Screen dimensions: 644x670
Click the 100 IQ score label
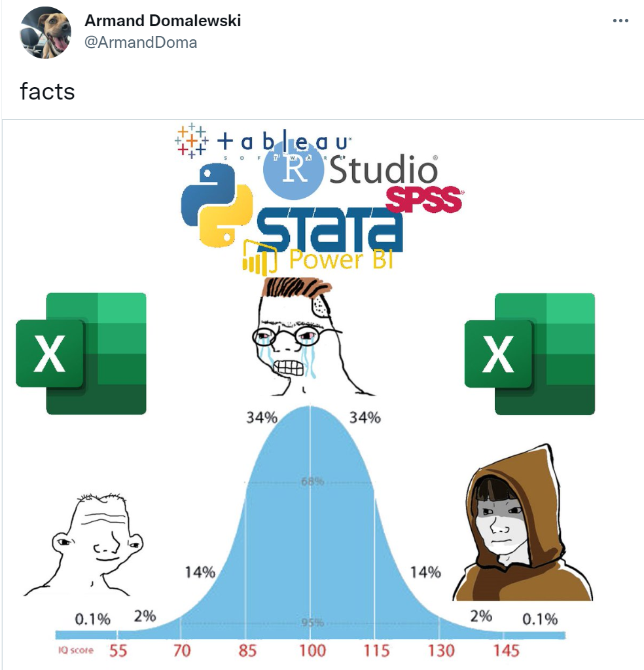point(312,651)
